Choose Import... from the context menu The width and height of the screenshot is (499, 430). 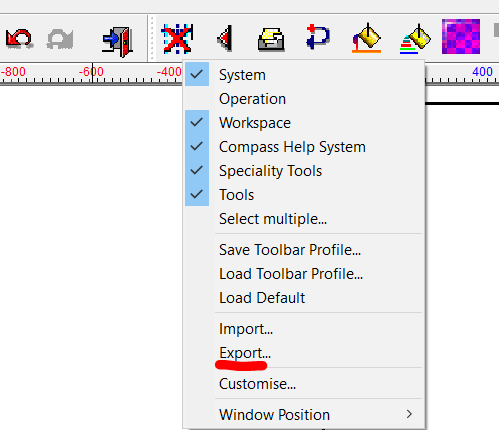tap(304, 329)
